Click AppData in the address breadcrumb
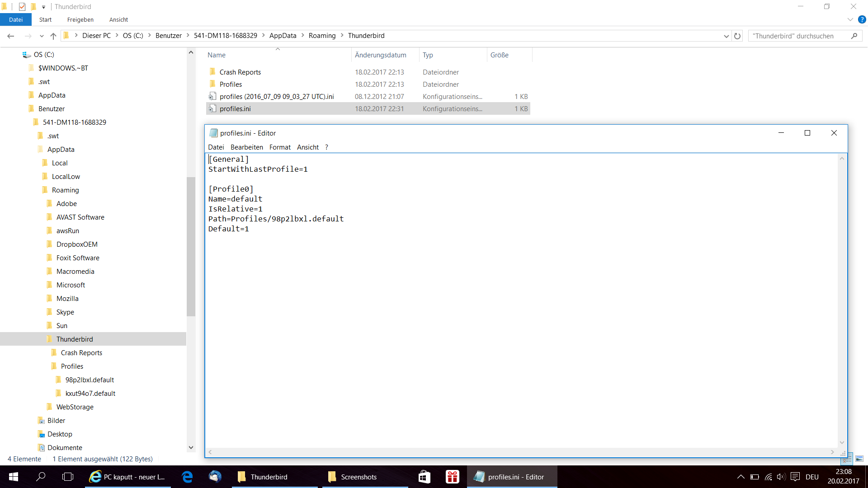Screen dimensions: 868x488 [283, 36]
